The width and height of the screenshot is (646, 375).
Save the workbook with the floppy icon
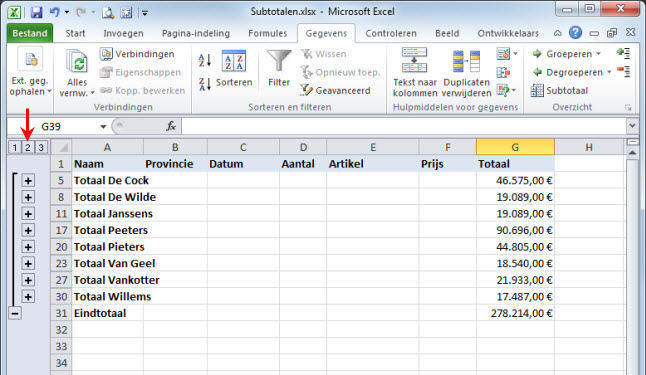(x=37, y=12)
